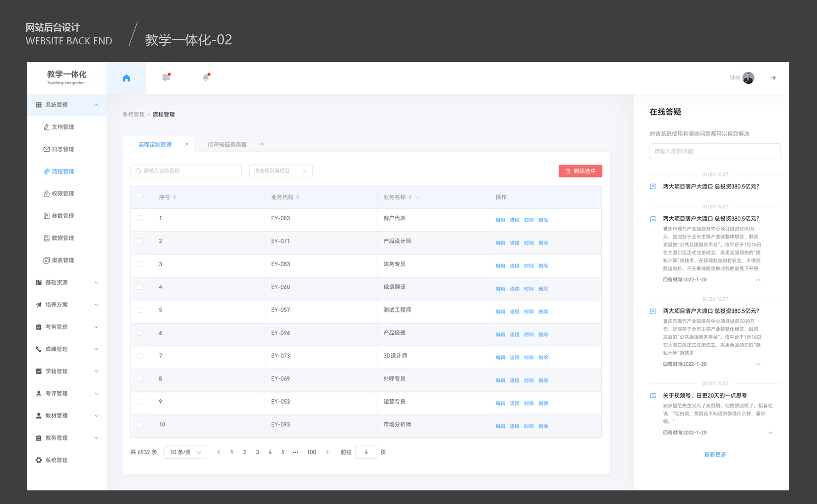The image size is (817, 504).
Task: Click 删除 for the 俄语翻译 row
Action: 543,289
